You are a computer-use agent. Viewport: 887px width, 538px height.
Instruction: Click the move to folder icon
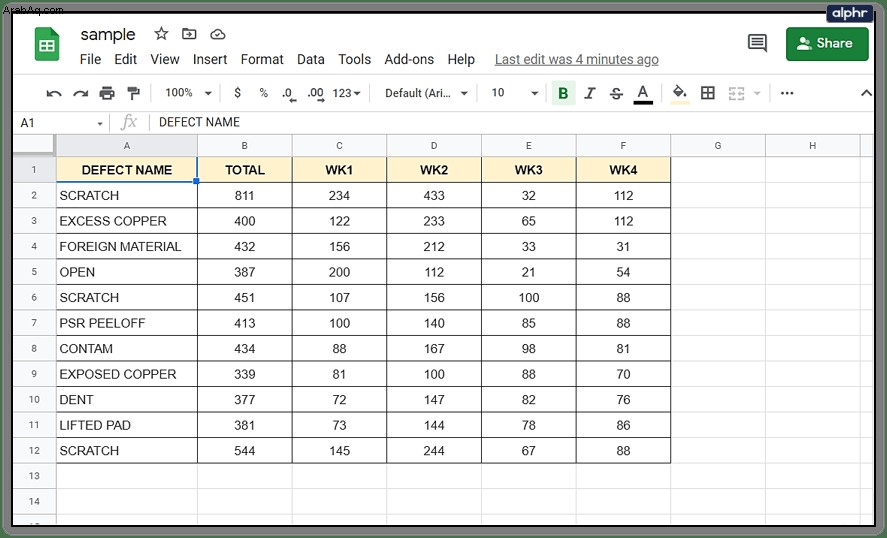point(189,34)
